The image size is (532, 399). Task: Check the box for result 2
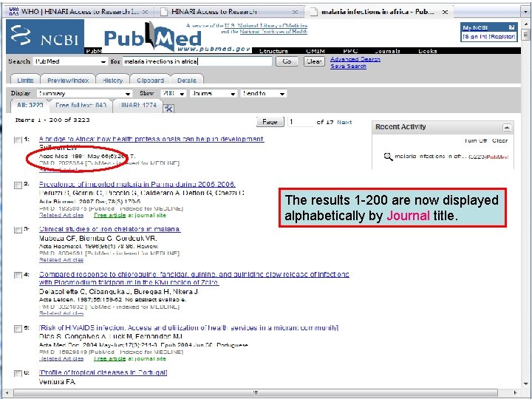pyautogui.click(x=18, y=185)
